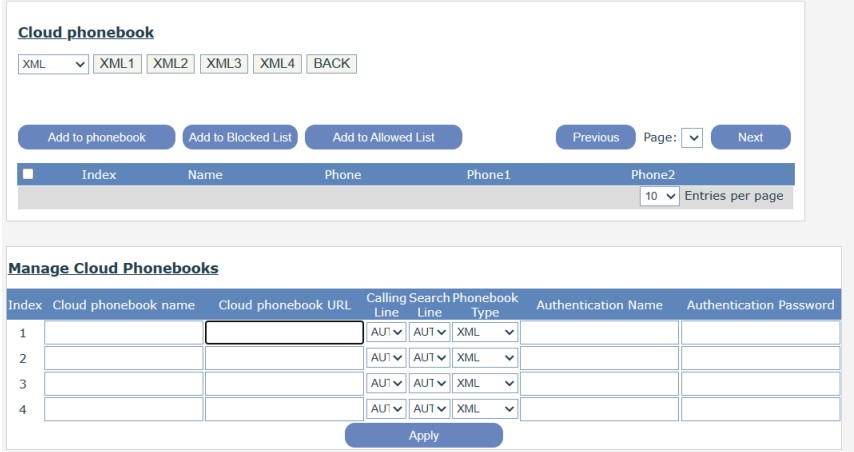Click Add to phonebook button
Screen dimensions: 854x452
click(97, 137)
